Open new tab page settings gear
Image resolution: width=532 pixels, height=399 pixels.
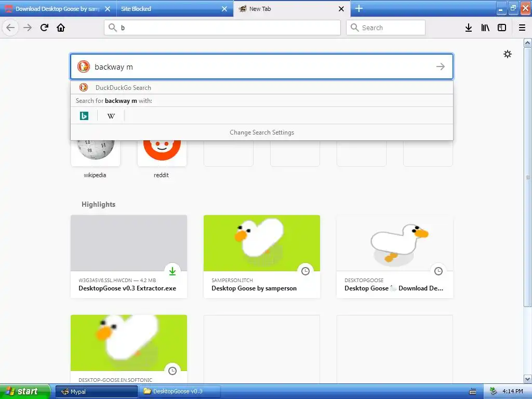(508, 54)
